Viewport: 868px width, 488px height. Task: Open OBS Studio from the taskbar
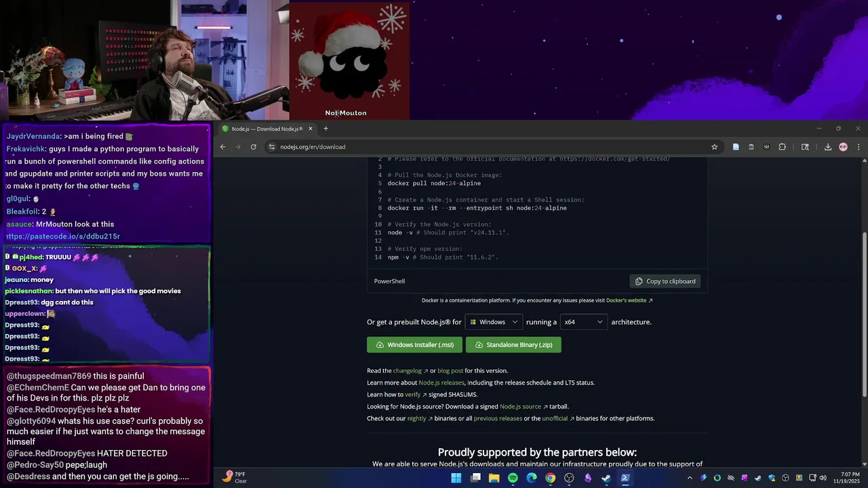click(x=569, y=478)
